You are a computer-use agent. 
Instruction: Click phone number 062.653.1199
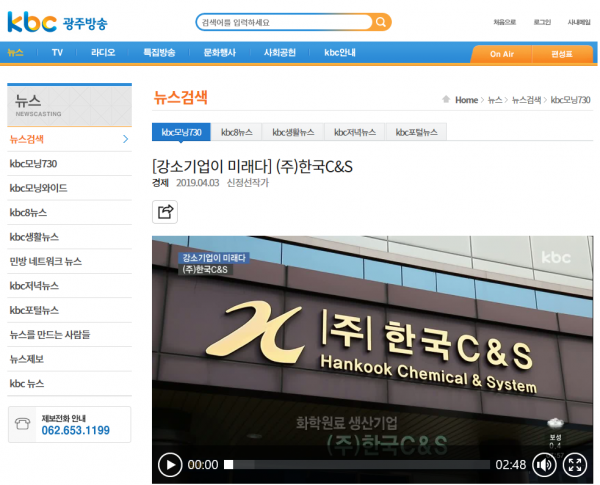coord(75,430)
